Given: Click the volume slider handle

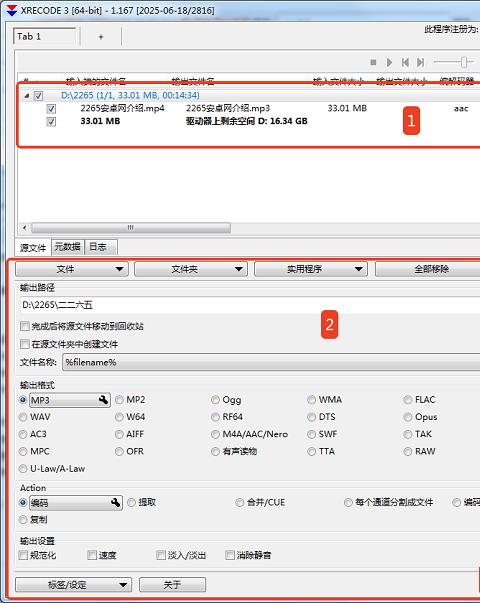Looking at the screenshot, I should tap(464, 62).
